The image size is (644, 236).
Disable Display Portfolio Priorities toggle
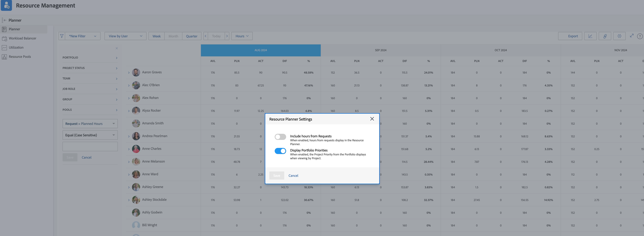click(x=280, y=151)
